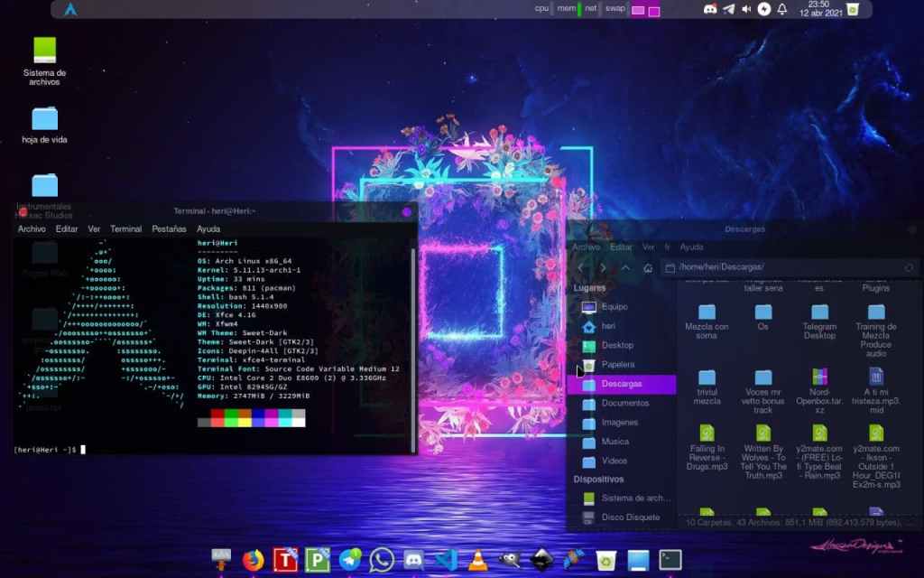Select Papelera in the Lugares sidebar
The image size is (924, 578).
click(617, 364)
